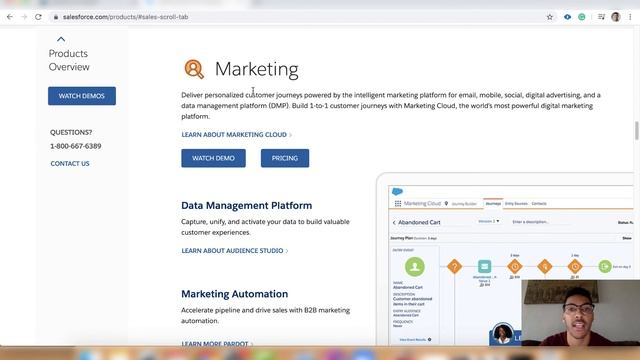Screen dimensions: 640x360
Task: Open LEARN ABOUT MARKETING CLOUD link
Action: (236, 135)
